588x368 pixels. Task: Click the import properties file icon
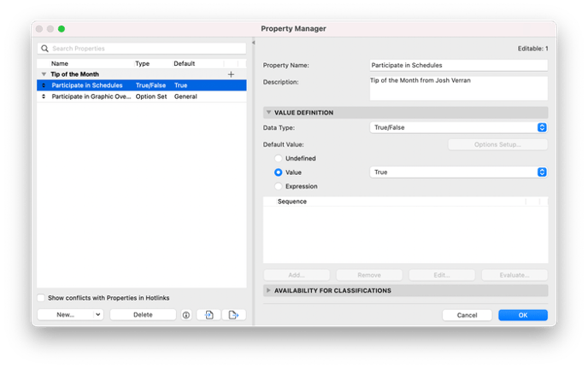[209, 315]
